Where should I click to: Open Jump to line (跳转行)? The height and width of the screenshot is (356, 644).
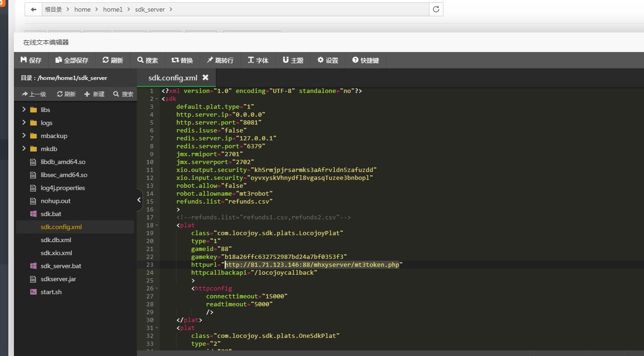pyautogui.click(x=220, y=60)
